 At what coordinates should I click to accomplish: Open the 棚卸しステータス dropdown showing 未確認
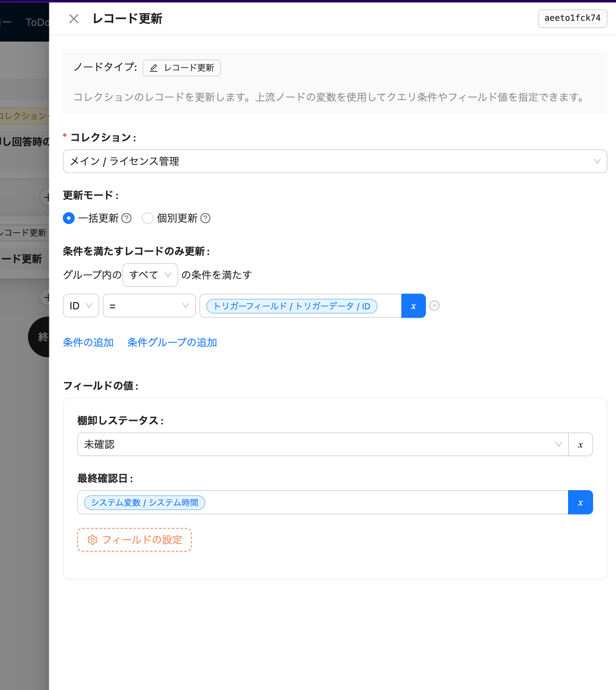(x=323, y=444)
